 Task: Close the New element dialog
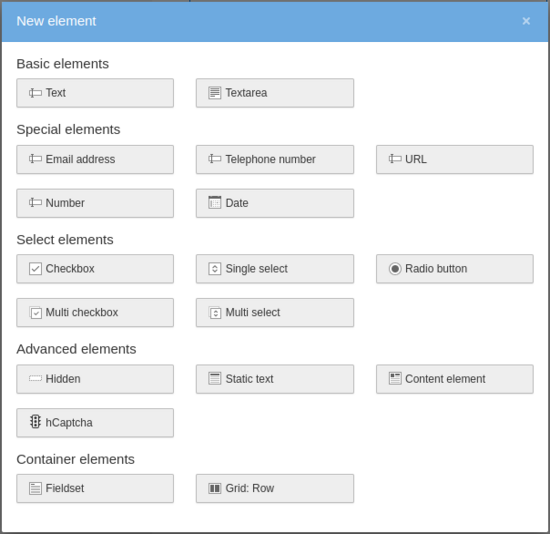pyautogui.click(x=526, y=21)
